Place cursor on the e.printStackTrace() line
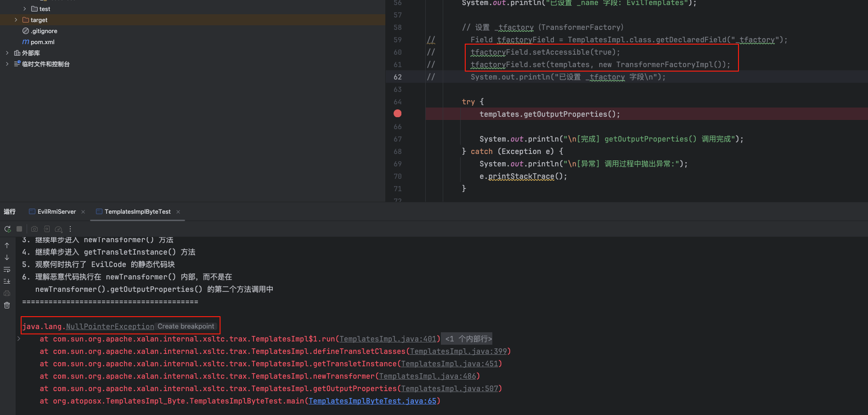Screen dimensions: 868x415 [x=523, y=176]
